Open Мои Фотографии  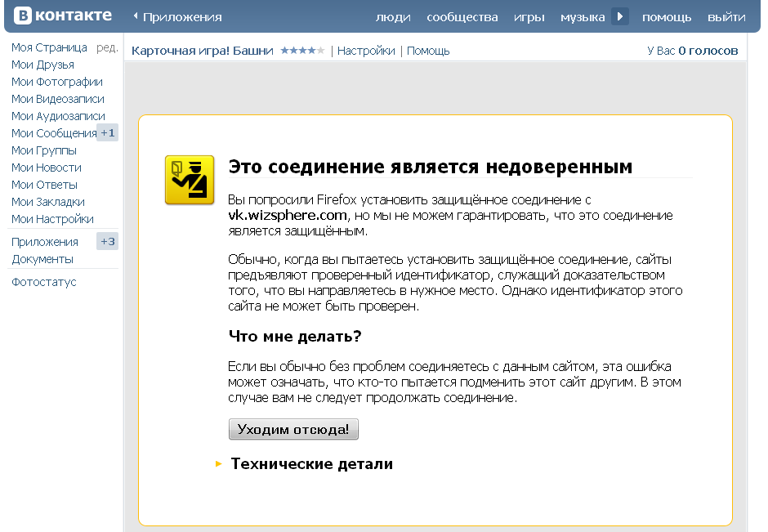[57, 82]
